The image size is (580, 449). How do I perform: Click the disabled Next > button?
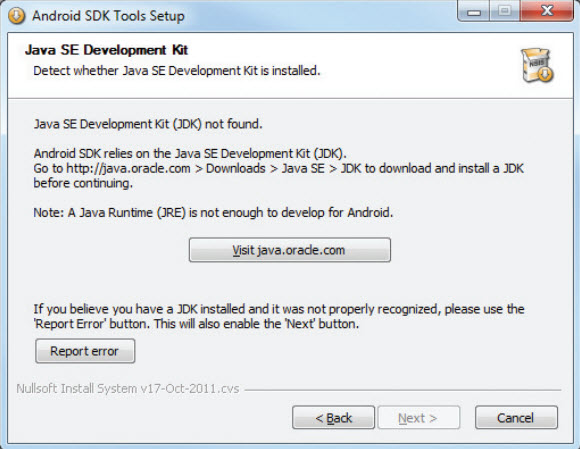click(418, 418)
